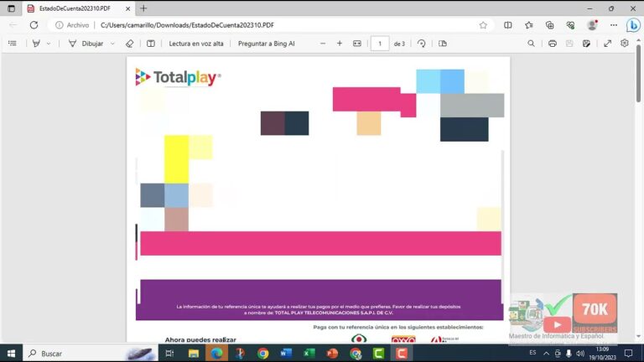The image size is (644, 362).
Task: Zoom in with plus icon
Action: tap(340, 44)
